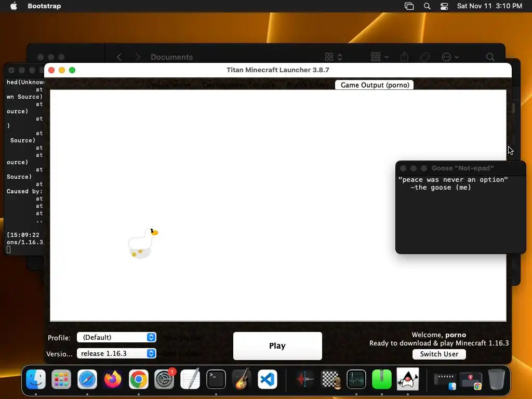
Task: Open the Apple menu
Action: (x=14, y=6)
